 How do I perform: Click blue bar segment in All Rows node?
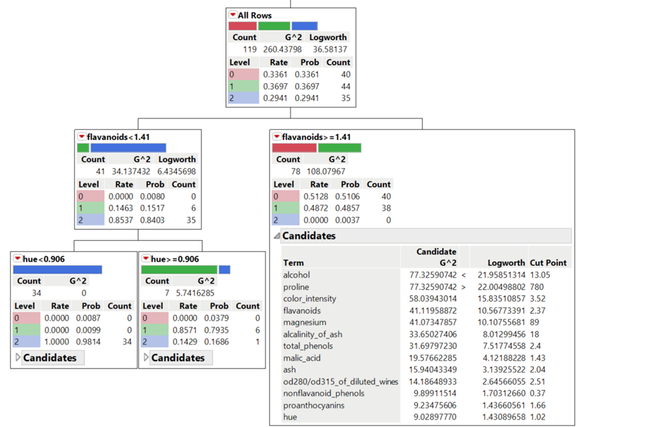(x=304, y=26)
